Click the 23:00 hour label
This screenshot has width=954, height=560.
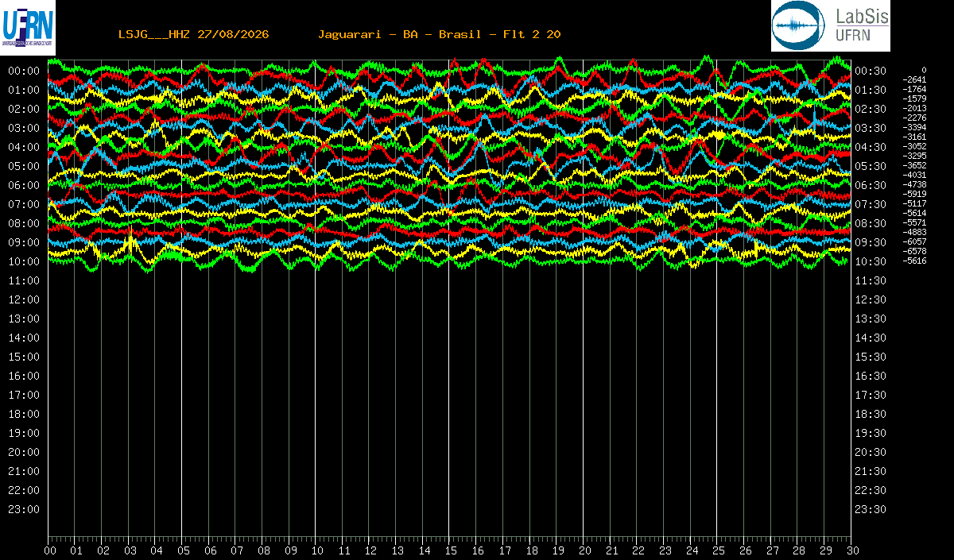click(24, 509)
